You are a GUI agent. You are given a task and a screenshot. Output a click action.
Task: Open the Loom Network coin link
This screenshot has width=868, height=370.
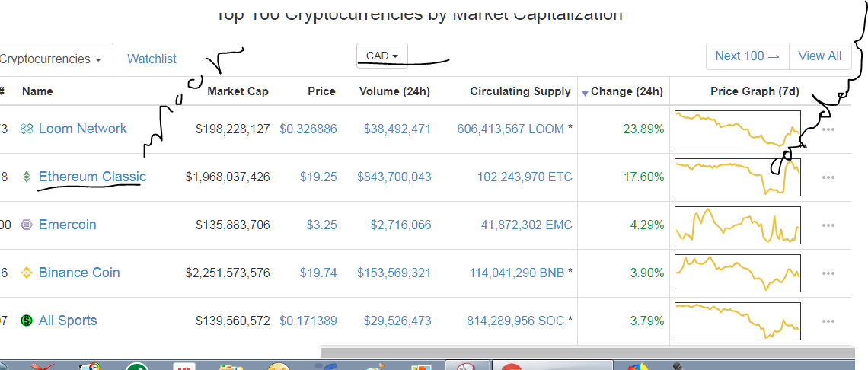point(82,129)
